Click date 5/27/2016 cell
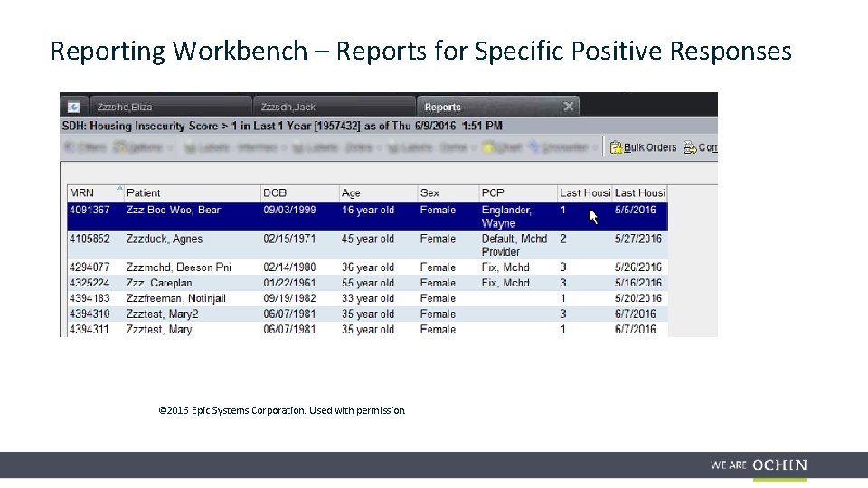The image size is (868, 488). click(638, 239)
